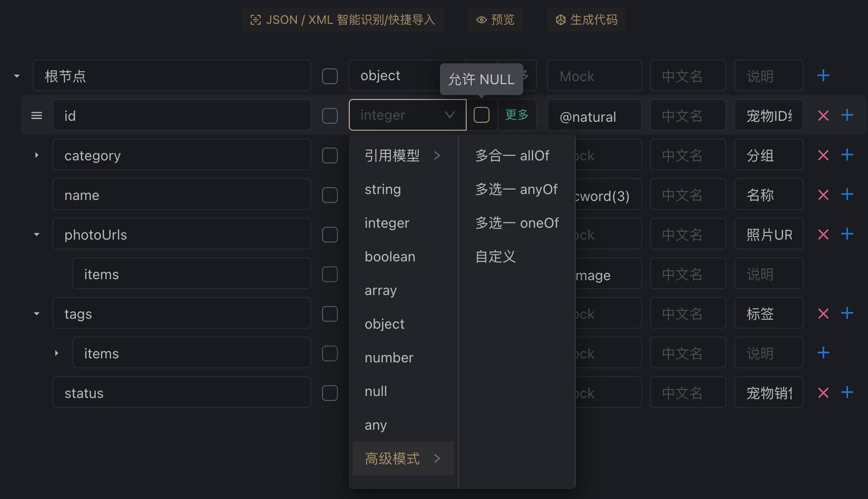Click the 更多 link on the id row

pyautogui.click(x=517, y=115)
